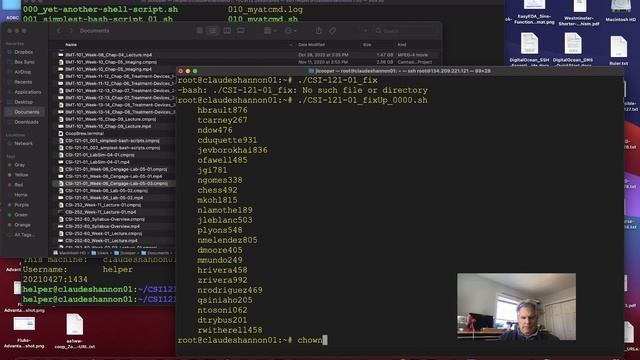Select Westminster-Shorter pdf desktop icon

point(579,13)
